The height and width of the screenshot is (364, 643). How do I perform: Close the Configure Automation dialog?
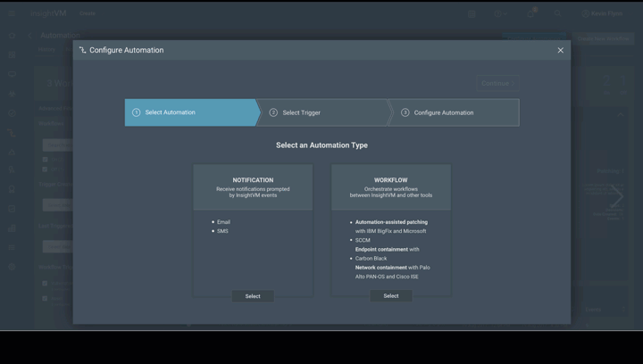click(x=560, y=50)
